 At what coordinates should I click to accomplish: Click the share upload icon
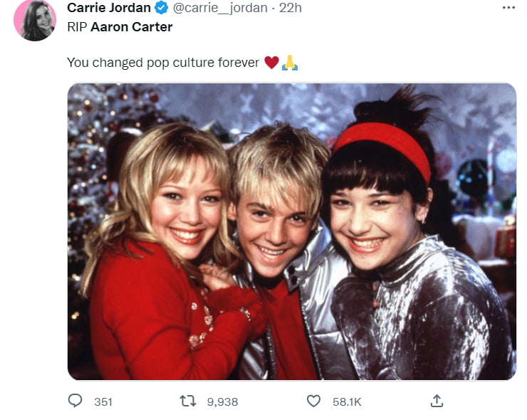(x=437, y=401)
